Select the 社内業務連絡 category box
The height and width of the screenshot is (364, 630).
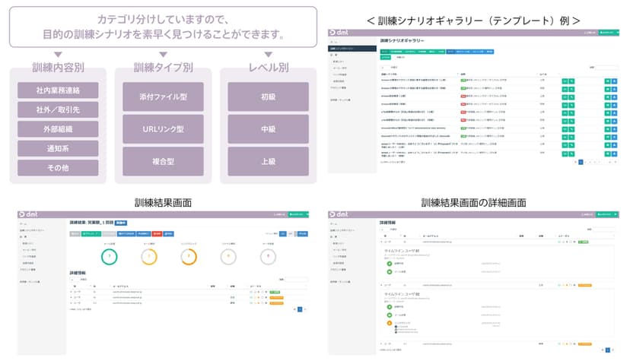tap(58, 90)
